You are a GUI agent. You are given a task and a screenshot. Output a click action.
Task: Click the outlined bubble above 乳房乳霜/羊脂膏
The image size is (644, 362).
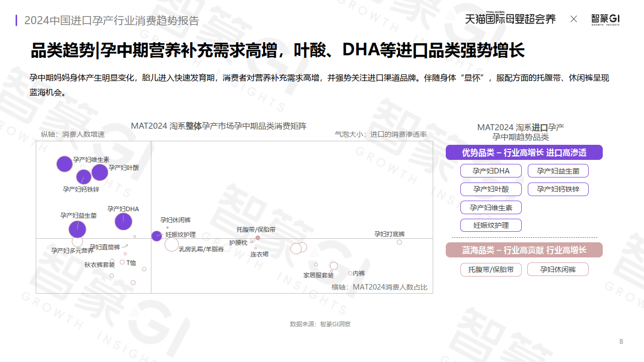172,244
